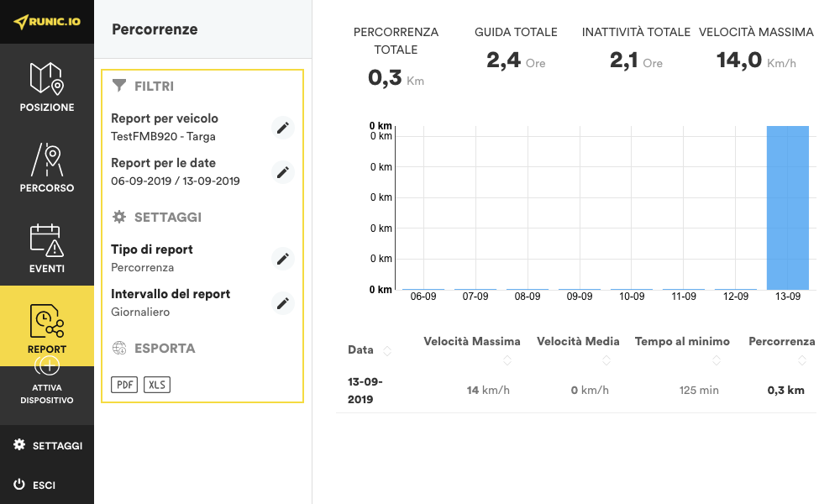The image size is (840, 504).
Task: Sort table by Tempo al minimo
Action: (716, 360)
